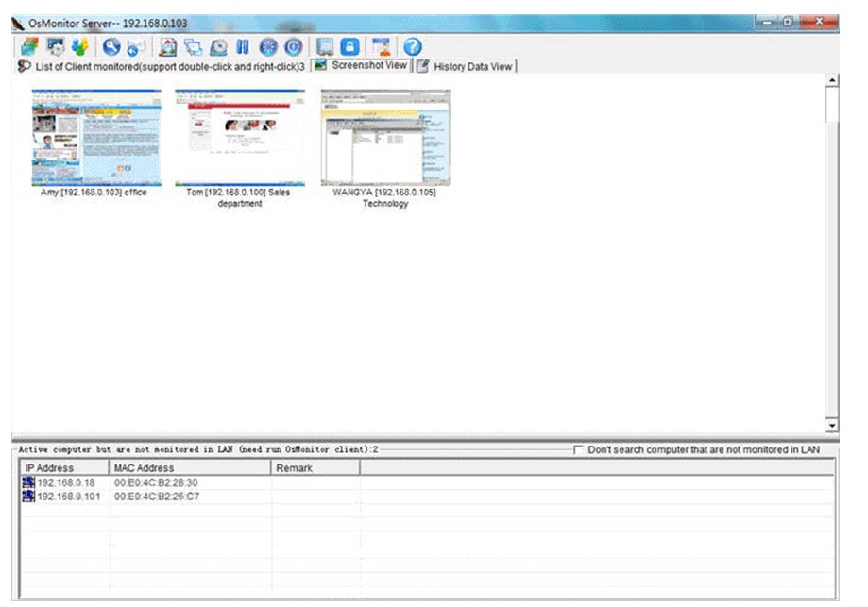Click the blue snowflake circle toolbar icon
The image size is (868, 607).
(267, 46)
